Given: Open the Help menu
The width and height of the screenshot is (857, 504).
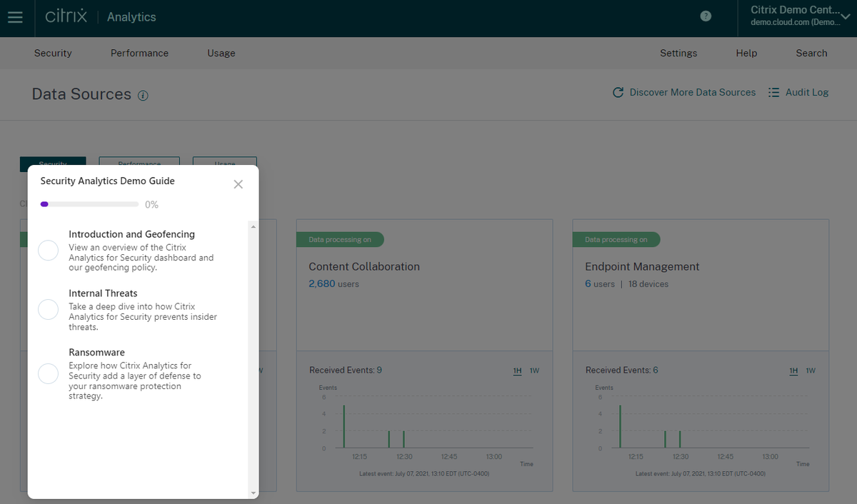Looking at the screenshot, I should 746,53.
